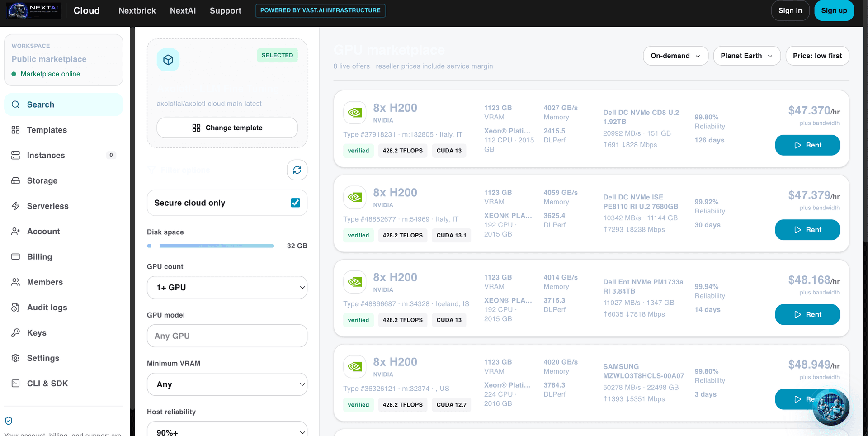Go to Instances in the sidebar
This screenshot has width=868, height=436.
point(64,155)
